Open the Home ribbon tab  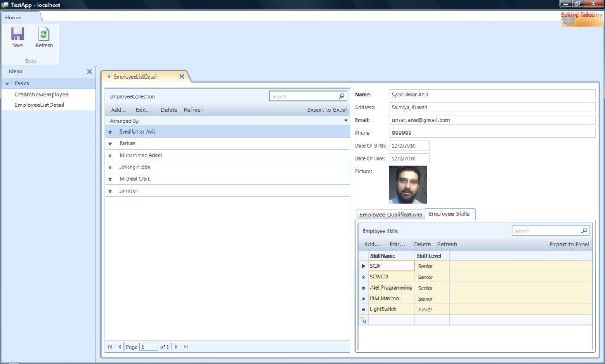(x=13, y=17)
